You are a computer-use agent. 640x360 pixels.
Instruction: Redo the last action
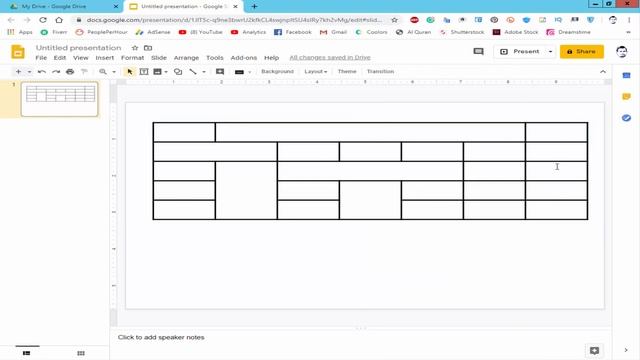coord(56,71)
